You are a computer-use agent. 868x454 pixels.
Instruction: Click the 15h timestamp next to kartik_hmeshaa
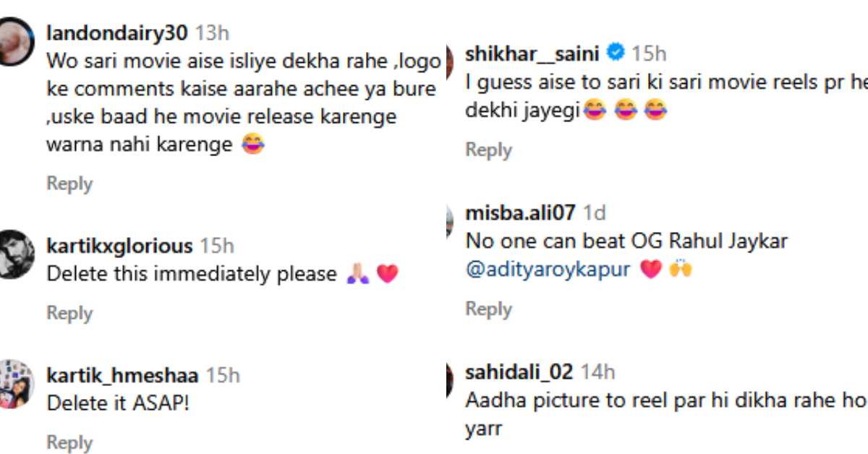pyautogui.click(x=223, y=375)
